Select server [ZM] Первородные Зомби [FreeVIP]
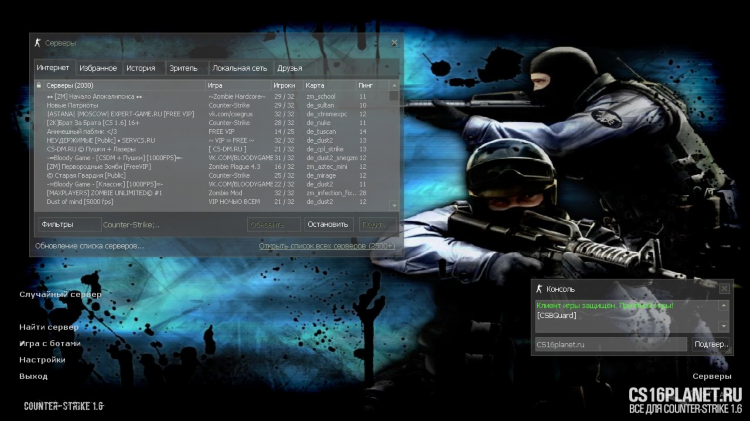This screenshot has width=750, height=421. [x=213, y=166]
